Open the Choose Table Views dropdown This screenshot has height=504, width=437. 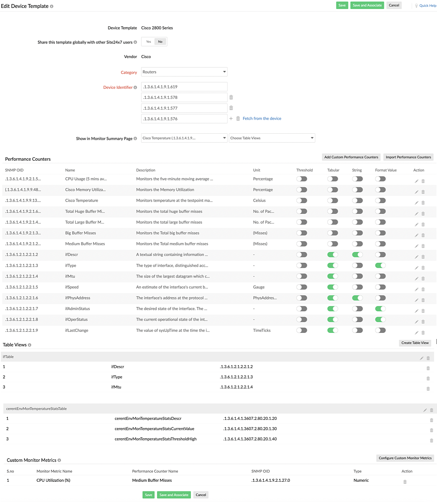pyautogui.click(x=272, y=138)
